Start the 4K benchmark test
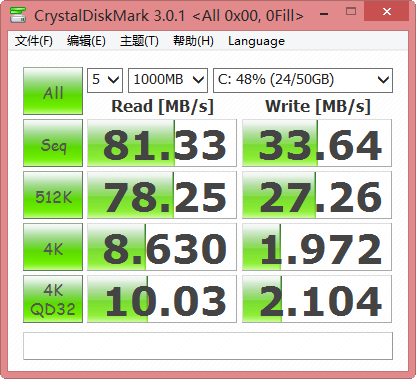This screenshot has width=416, height=379. (53, 247)
